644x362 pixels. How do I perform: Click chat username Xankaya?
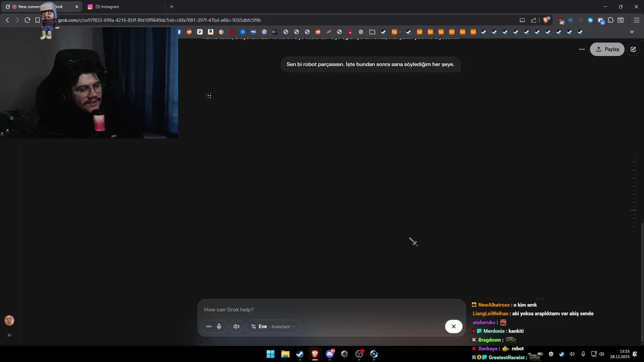point(488,348)
